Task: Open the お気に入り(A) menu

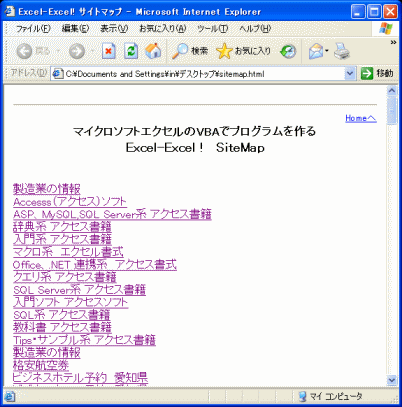Action: [162, 29]
